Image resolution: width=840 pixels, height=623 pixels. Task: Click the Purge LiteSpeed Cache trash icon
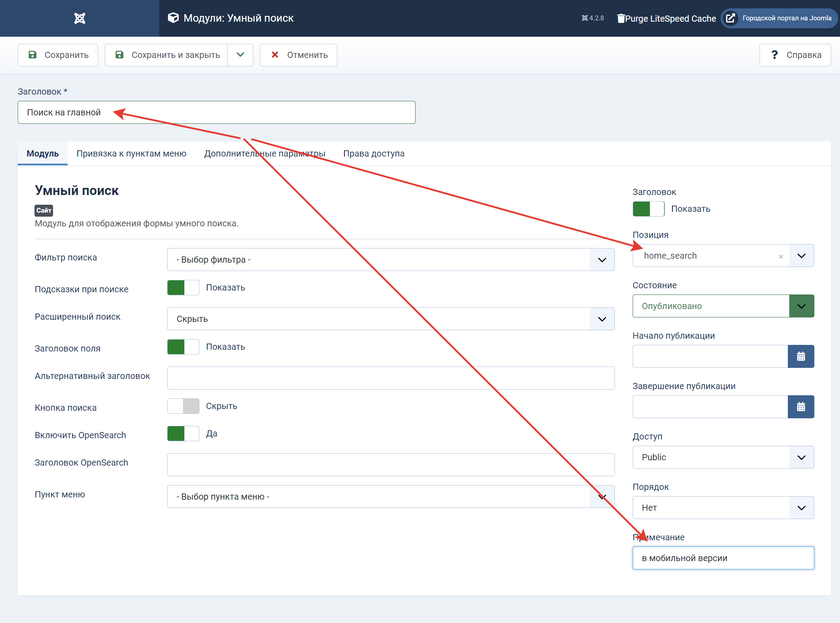621,18
